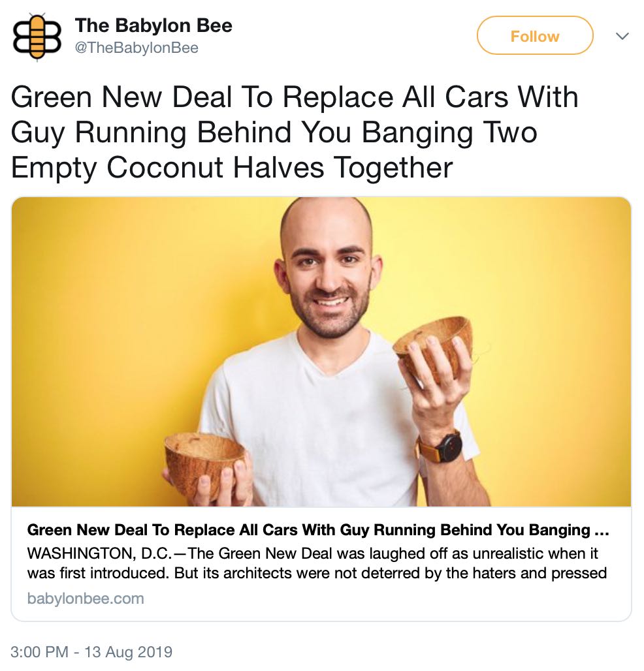Image resolution: width=644 pixels, height=671 pixels.
Task: Expand the tweet options chevron
Action: tap(622, 36)
